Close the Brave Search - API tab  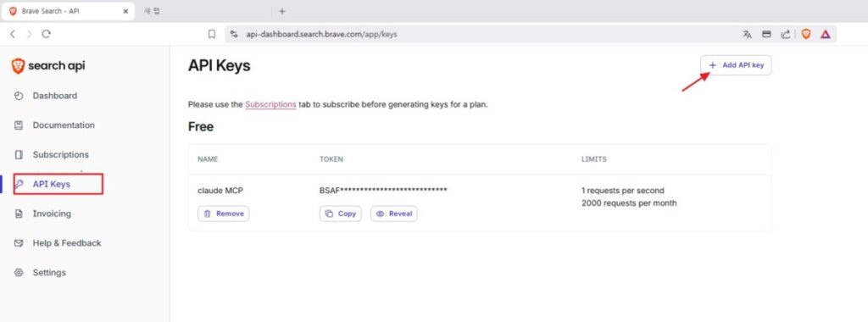[125, 11]
